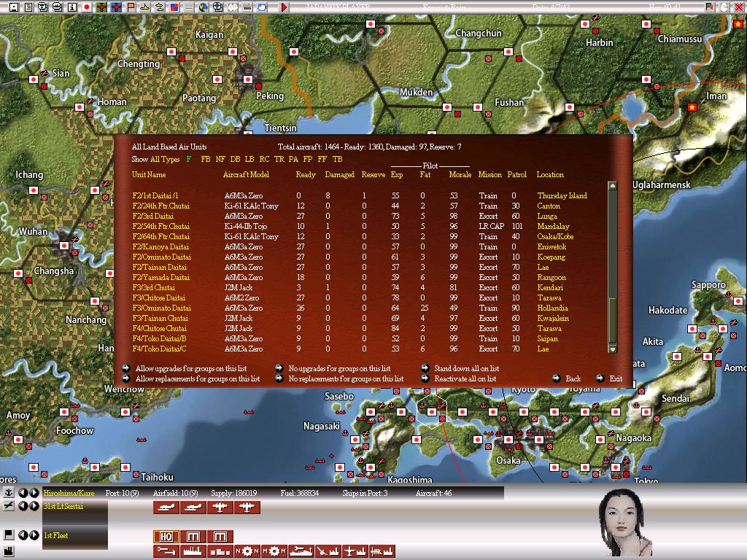
Task: Click the last twin-engine bomber unit icon
Action: 247,507
